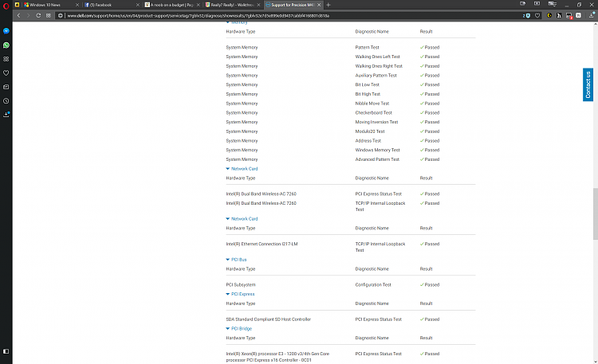Open WhatsApp in the Opera sidebar

tap(6, 45)
